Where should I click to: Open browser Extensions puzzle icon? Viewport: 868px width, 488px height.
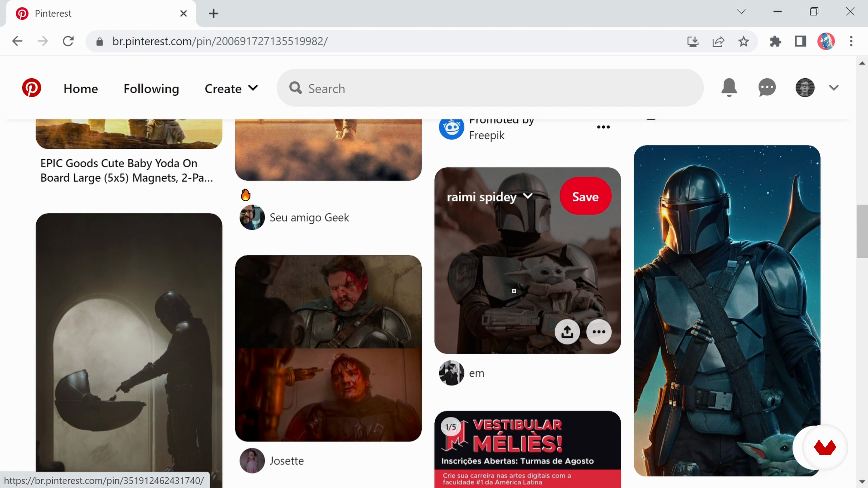pyautogui.click(x=775, y=41)
